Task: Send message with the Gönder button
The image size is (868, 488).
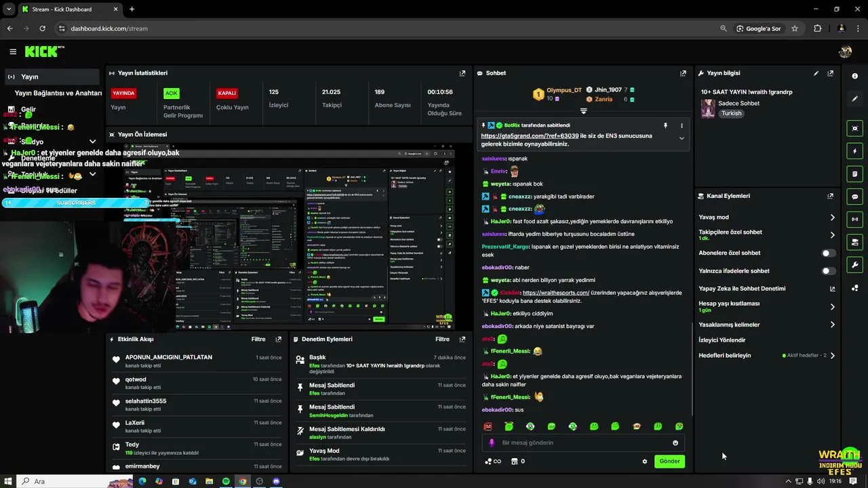Action: pyautogui.click(x=669, y=462)
